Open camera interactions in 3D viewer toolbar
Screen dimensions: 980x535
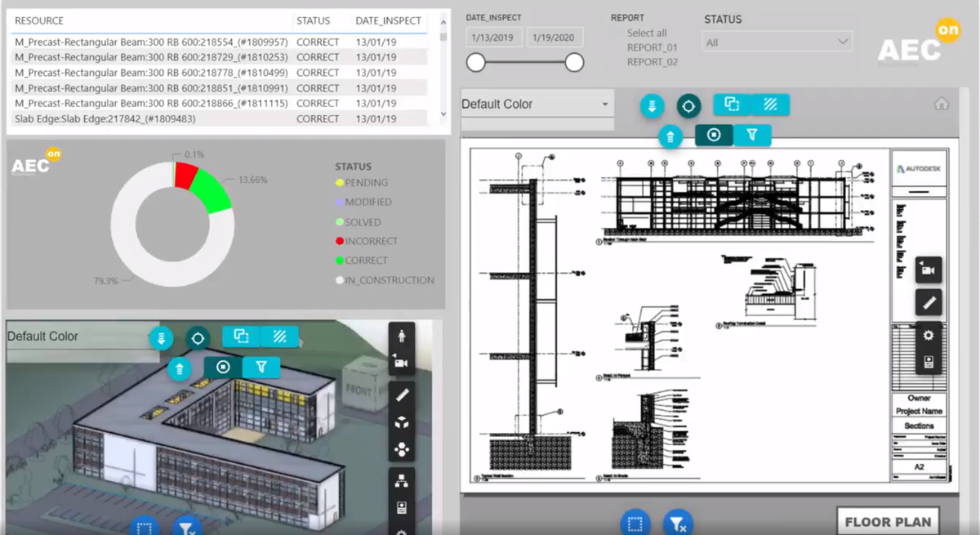pos(401,362)
